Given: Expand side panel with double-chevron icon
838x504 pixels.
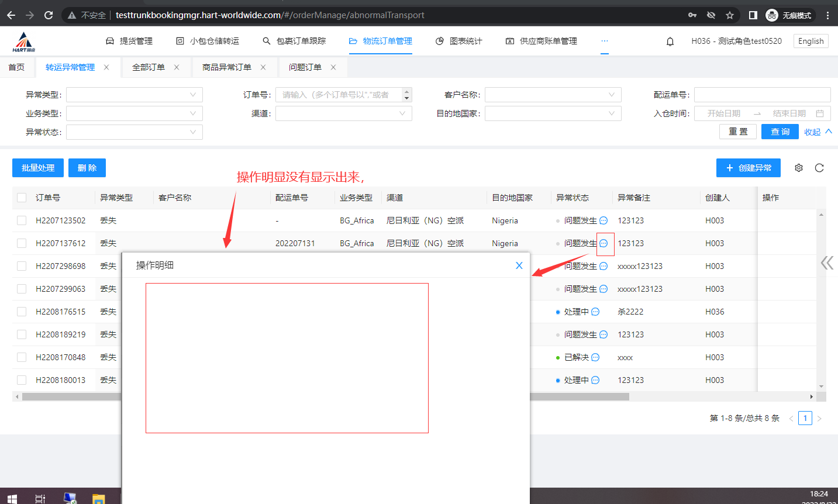Looking at the screenshot, I should click(x=827, y=263).
